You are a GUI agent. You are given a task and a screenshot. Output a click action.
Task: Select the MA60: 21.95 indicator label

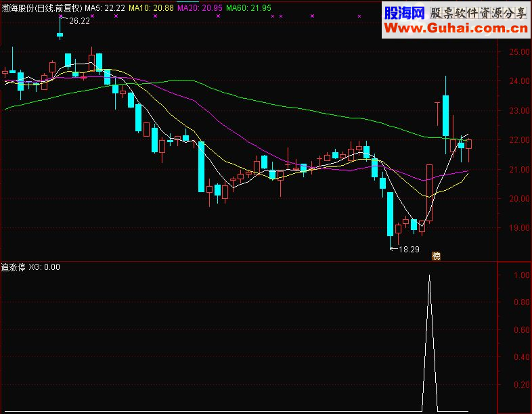tap(248, 8)
